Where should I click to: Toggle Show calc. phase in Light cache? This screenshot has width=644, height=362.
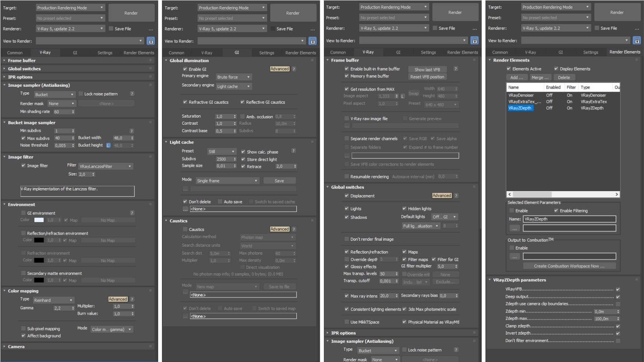[x=243, y=152]
